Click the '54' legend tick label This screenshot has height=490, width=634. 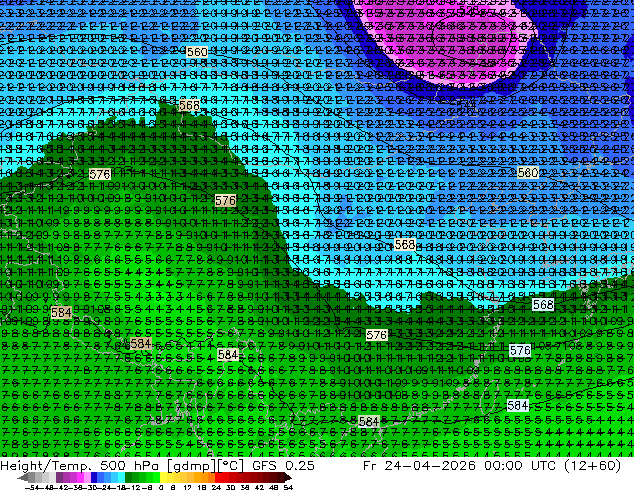288,487
